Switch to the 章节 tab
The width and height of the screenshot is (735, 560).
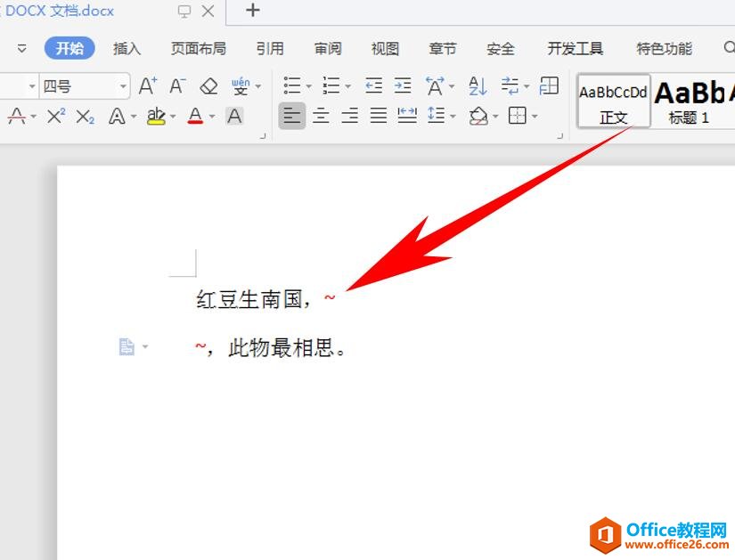coord(443,48)
